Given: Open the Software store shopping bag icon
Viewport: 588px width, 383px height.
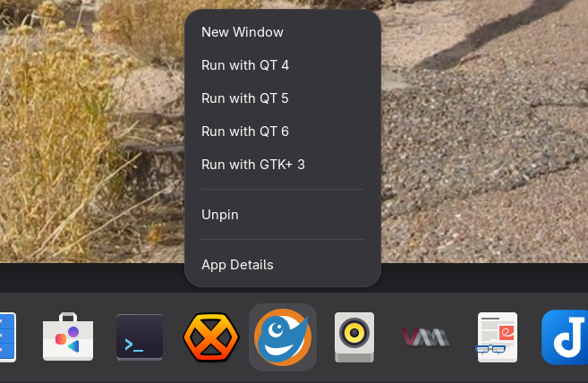Looking at the screenshot, I should tap(68, 336).
